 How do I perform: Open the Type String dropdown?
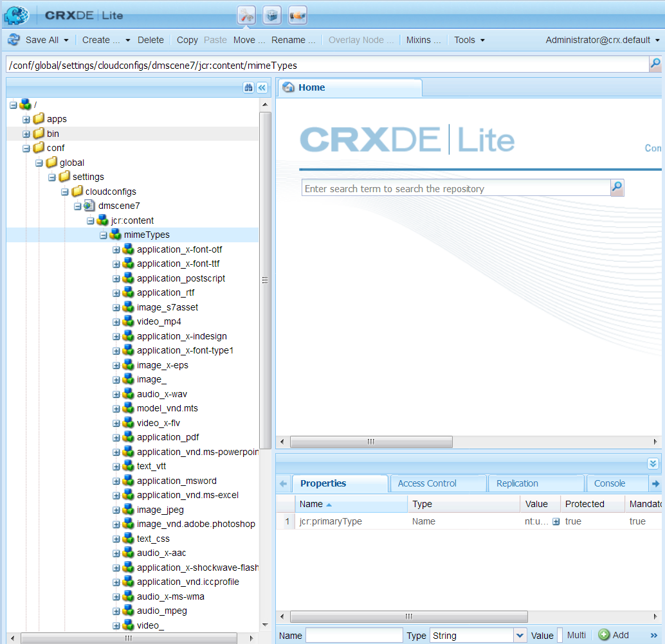(x=520, y=635)
